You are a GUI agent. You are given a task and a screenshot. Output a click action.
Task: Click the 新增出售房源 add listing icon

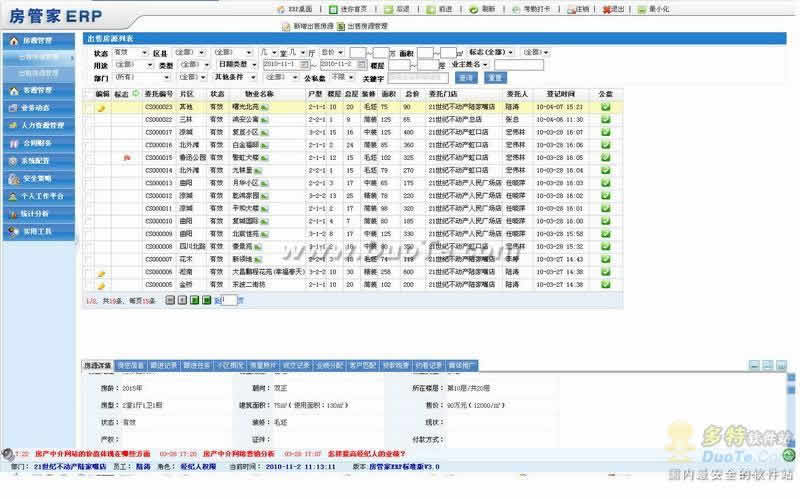(258, 26)
